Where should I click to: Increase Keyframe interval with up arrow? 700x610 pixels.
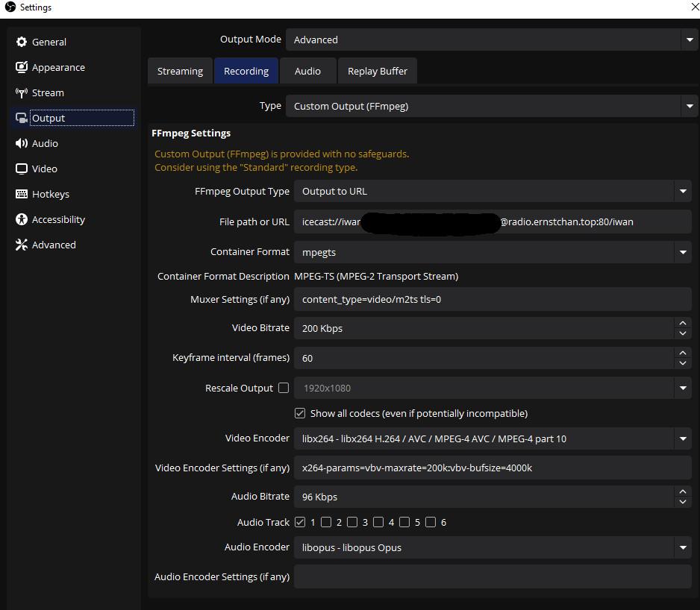point(683,353)
